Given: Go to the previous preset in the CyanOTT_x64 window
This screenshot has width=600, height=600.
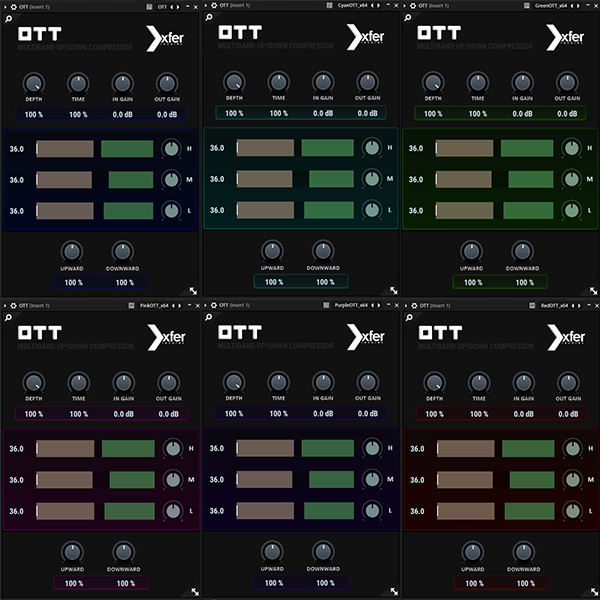Looking at the screenshot, I should (372, 5).
